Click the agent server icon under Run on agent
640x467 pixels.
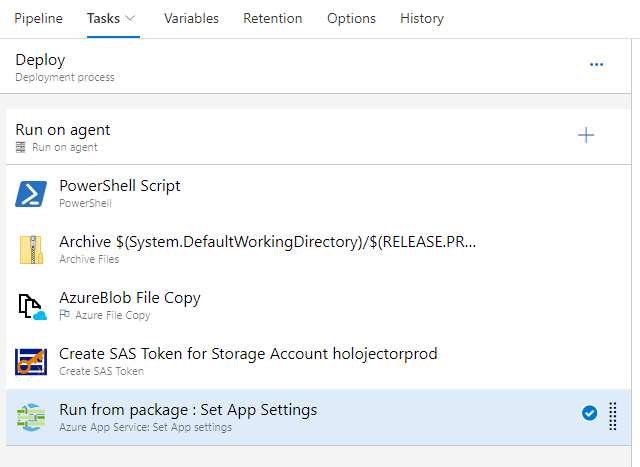pos(21,147)
